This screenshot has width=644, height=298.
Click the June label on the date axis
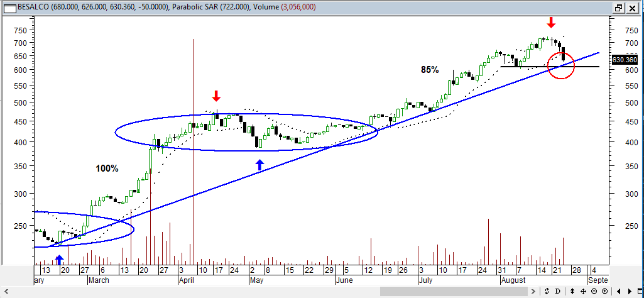click(344, 280)
